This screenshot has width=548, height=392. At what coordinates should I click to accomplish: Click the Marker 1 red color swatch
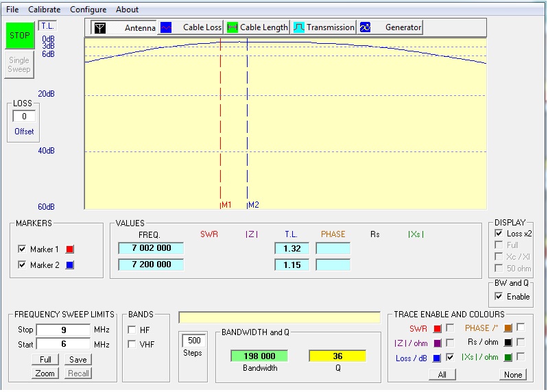[69, 249]
